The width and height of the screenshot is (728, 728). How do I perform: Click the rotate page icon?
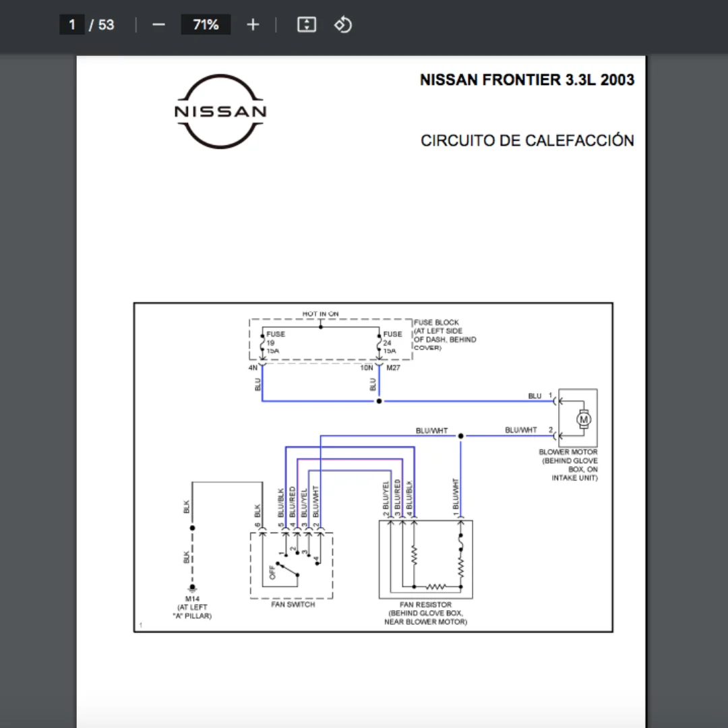point(343,25)
